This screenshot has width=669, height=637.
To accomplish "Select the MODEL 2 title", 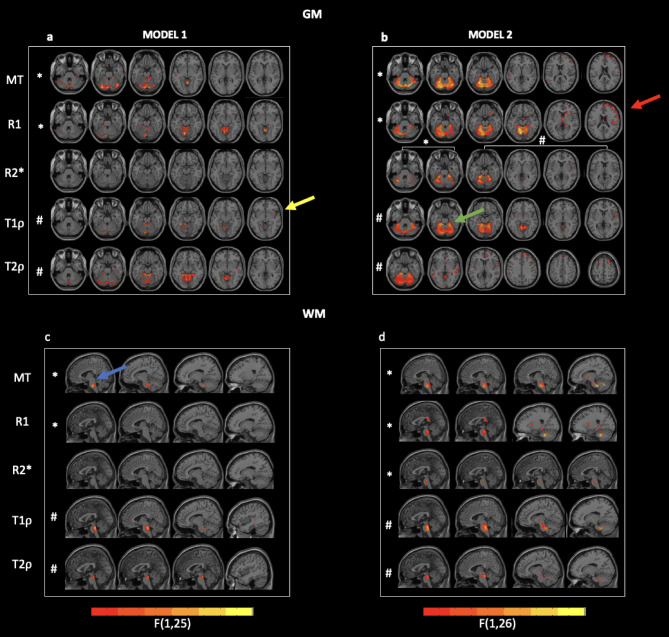I will coord(490,35).
